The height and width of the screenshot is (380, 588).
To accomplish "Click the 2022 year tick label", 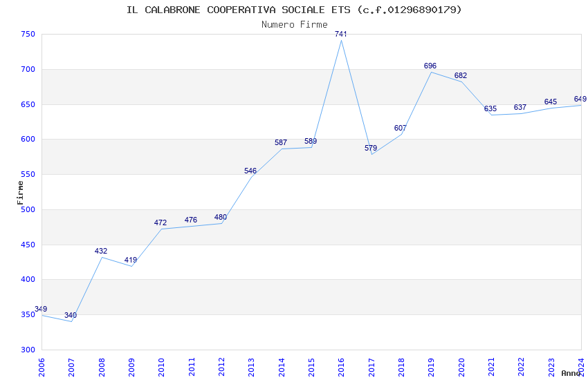I will tap(522, 368).
